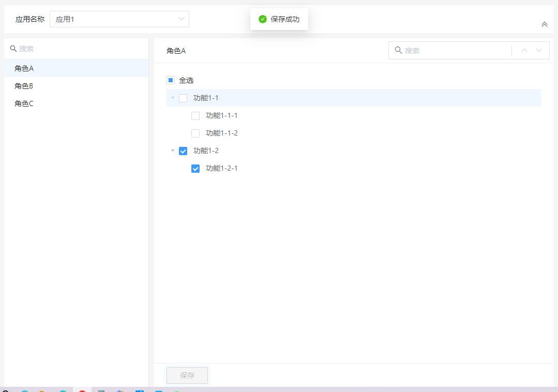Collapse the 功能1-2 tree node arrow
This screenshot has width=558, height=392.
173,150
